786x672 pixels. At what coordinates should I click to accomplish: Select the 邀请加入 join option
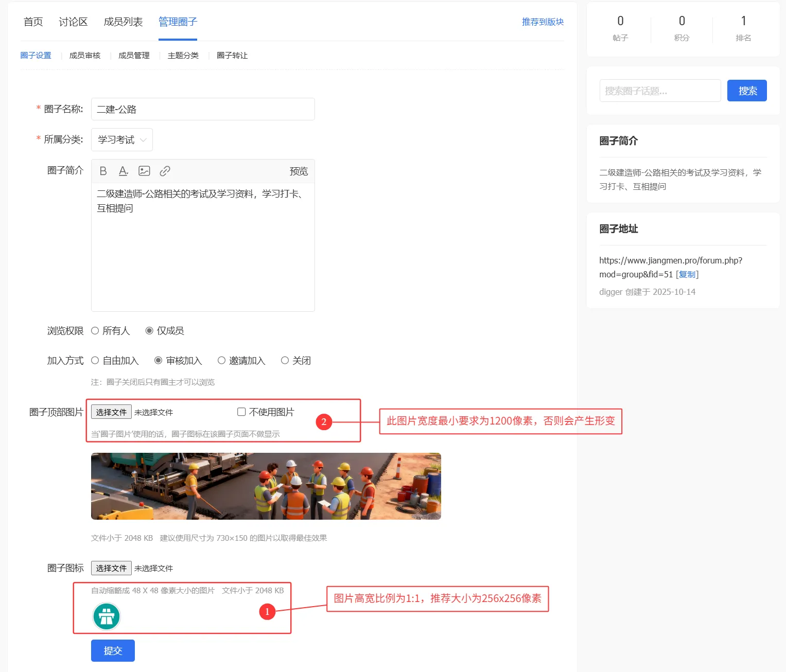(221, 361)
